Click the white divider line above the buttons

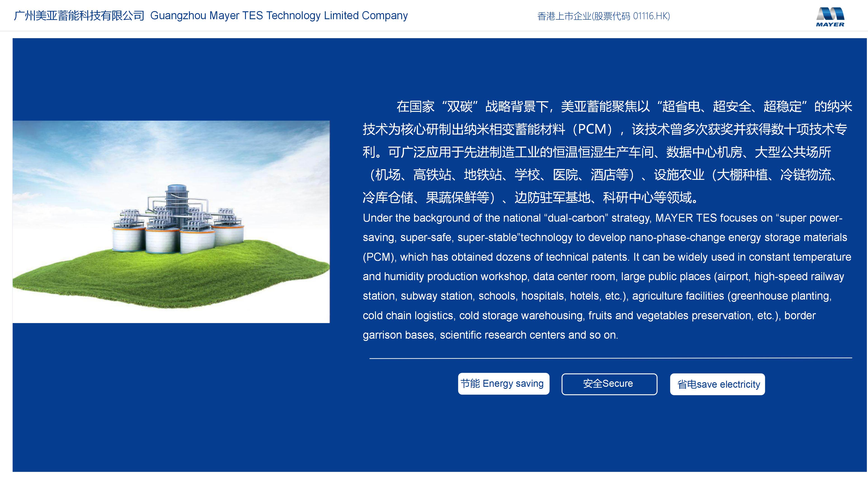pos(610,358)
